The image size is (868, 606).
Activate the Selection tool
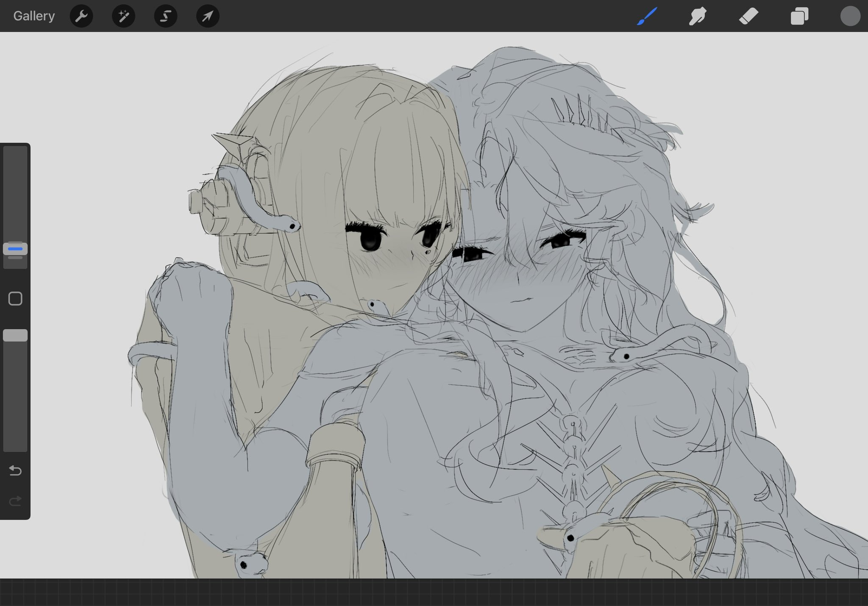(x=166, y=16)
